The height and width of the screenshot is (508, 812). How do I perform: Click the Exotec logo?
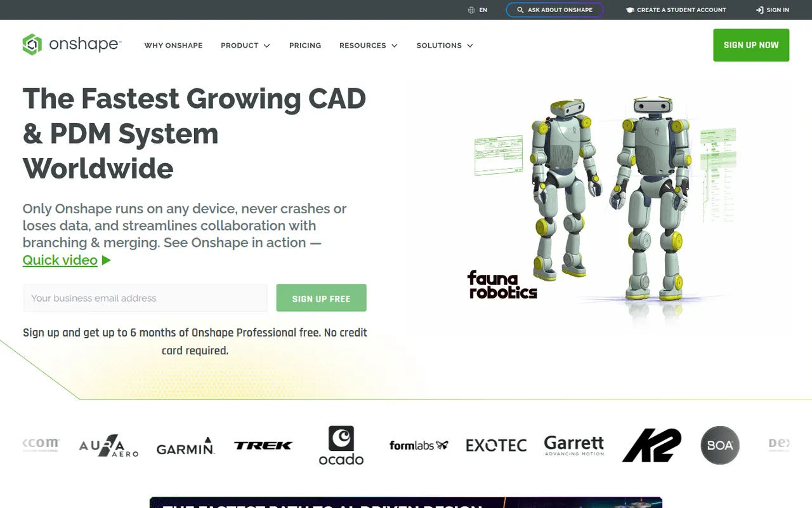point(496,446)
